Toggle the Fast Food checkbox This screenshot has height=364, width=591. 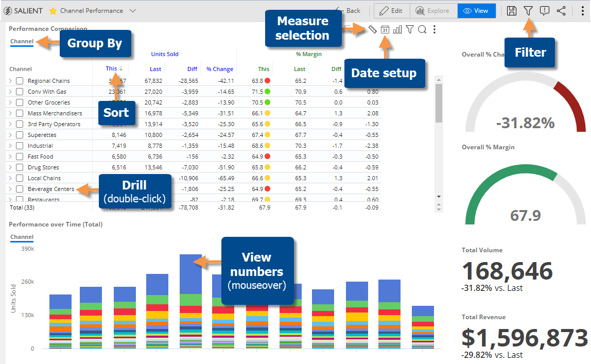[20, 157]
